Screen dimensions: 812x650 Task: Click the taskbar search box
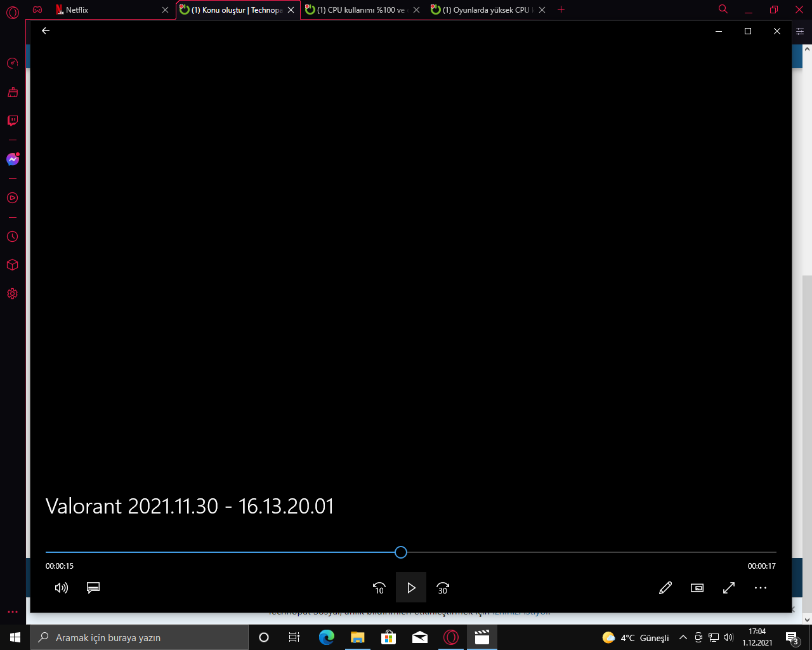click(x=140, y=637)
